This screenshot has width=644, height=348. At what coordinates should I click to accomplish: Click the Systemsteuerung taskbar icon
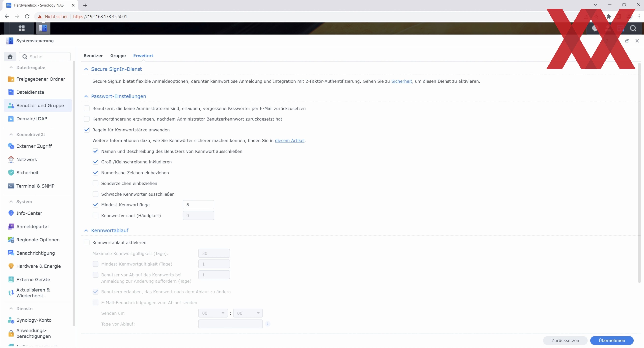43,28
